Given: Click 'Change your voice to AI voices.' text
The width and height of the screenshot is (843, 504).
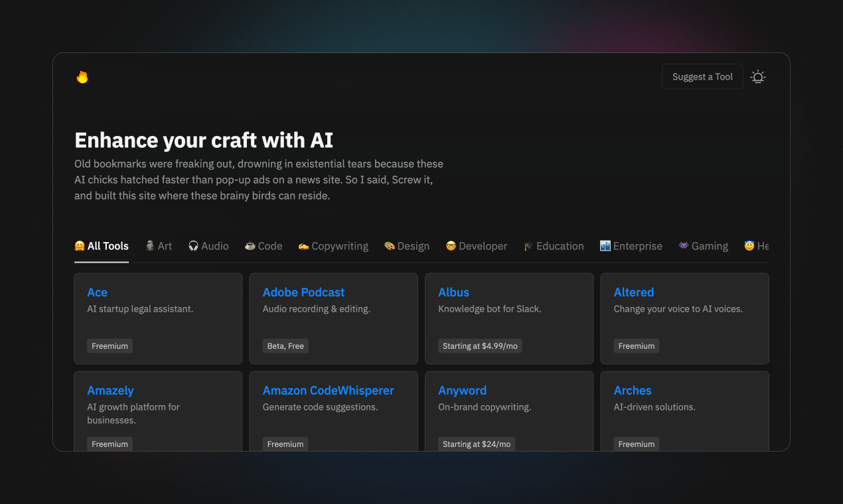Looking at the screenshot, I should [x=678, y=309].
